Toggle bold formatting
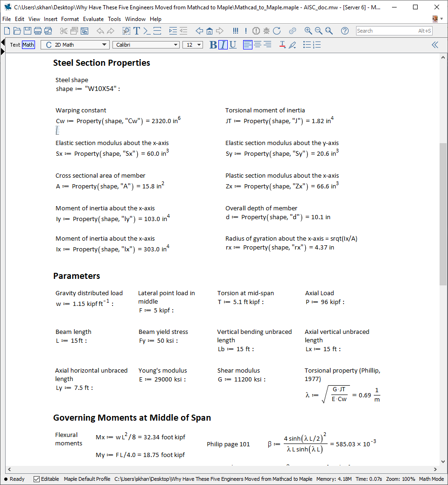 pyautogui.click(x=213, y=45)
